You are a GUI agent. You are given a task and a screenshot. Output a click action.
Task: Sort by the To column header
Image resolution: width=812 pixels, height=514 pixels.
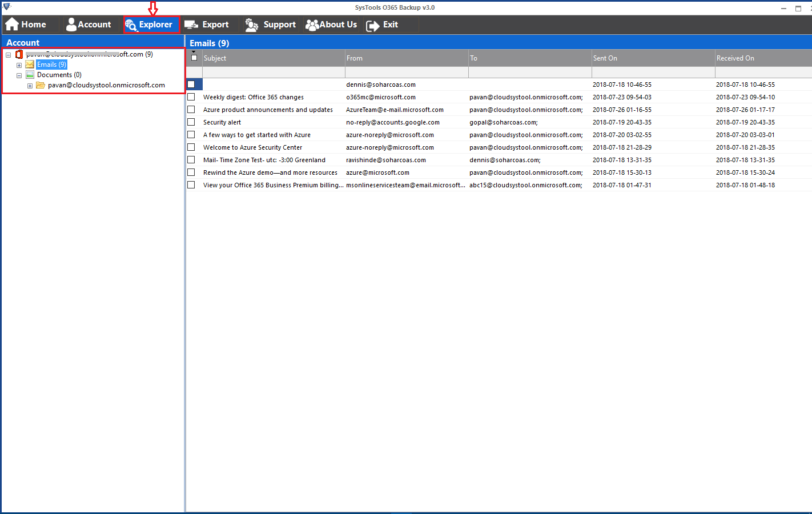[530, 58]
